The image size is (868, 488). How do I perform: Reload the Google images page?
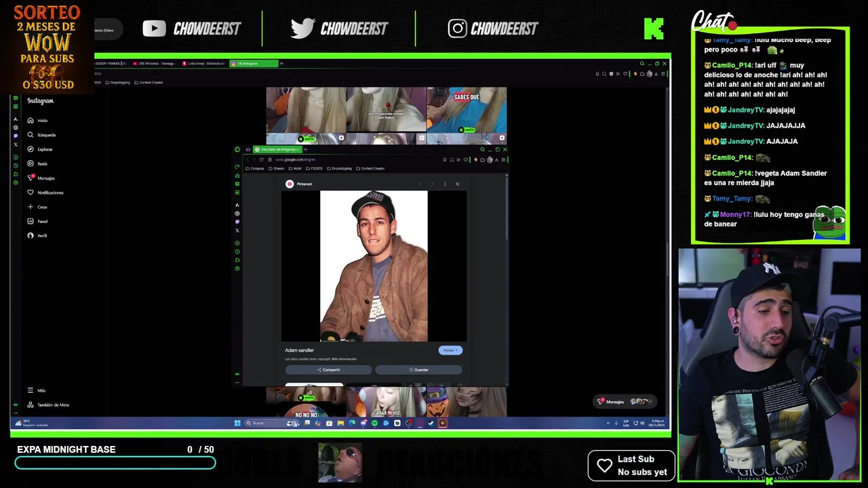261,159
